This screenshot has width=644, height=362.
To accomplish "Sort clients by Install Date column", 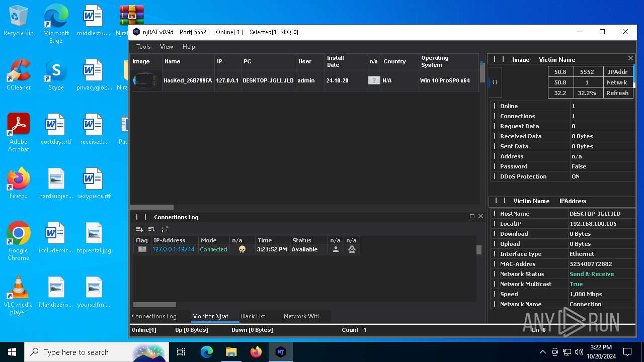I will (x=346, y=61).
